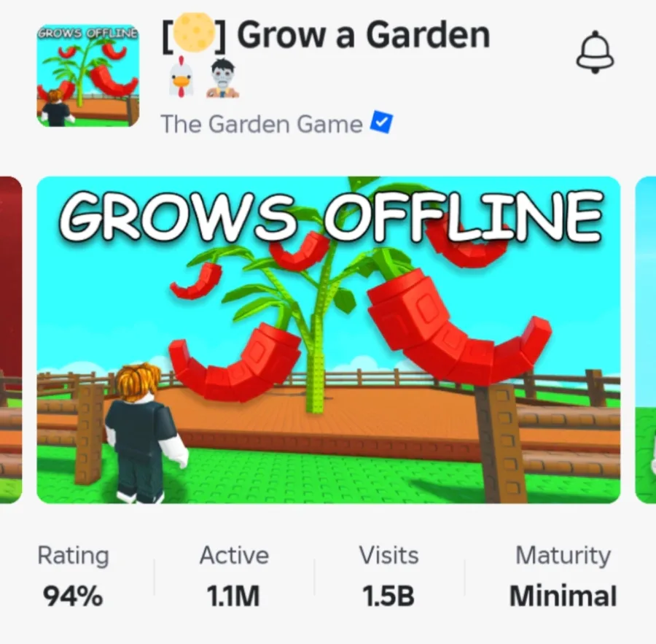
Task: Click the GROWS OFFLINE banner text
Action: click(x=331, y=217)
